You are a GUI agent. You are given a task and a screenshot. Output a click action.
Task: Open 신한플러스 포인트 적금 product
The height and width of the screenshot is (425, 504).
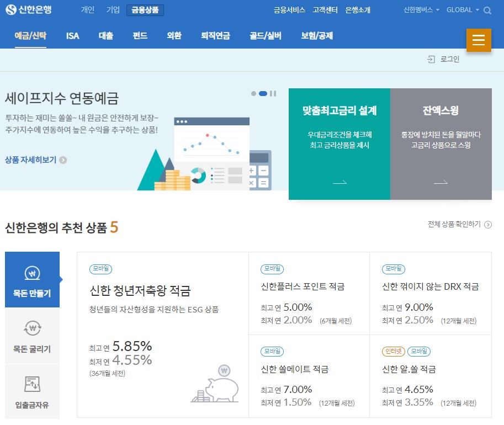coord(303,286)
